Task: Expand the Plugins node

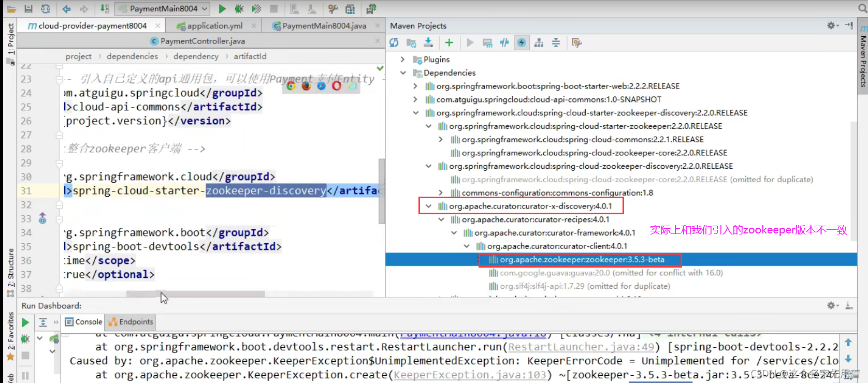Action: pos(403,60)
